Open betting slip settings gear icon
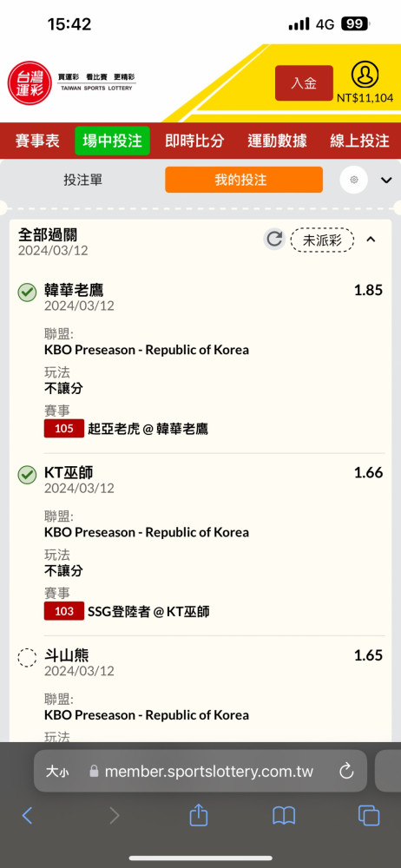This screenshot has width=401, height=868. coord(354,180)
